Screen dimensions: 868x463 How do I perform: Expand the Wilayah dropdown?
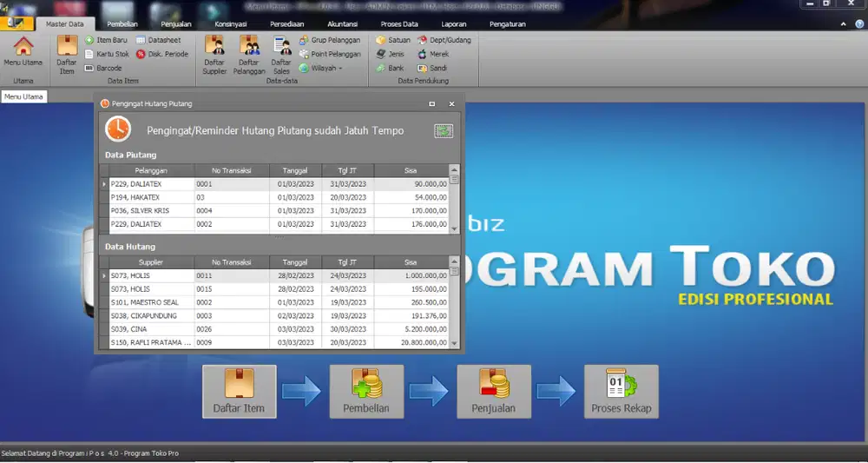(x=320, y=68)
